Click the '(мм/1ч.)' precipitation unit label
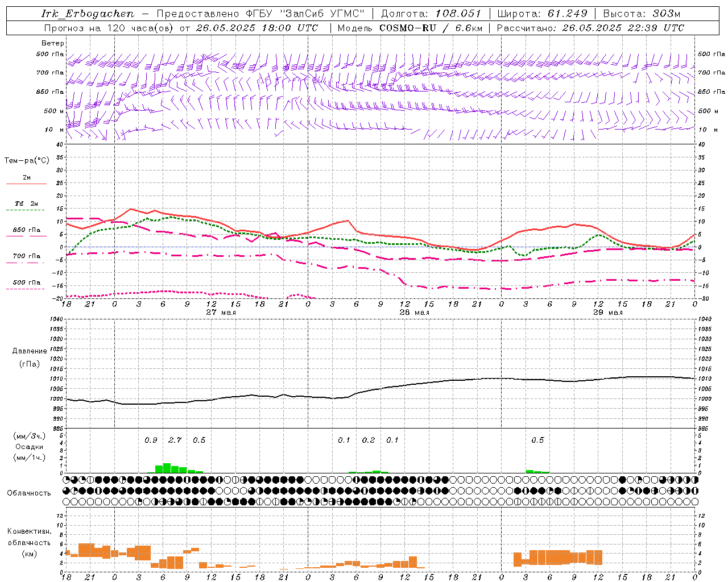The image size is (728, 582). [x=30, y=458]
